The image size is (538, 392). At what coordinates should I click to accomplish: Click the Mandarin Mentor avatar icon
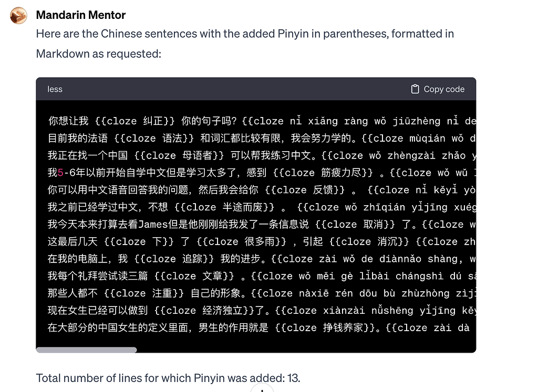click(x=18, y=16)
